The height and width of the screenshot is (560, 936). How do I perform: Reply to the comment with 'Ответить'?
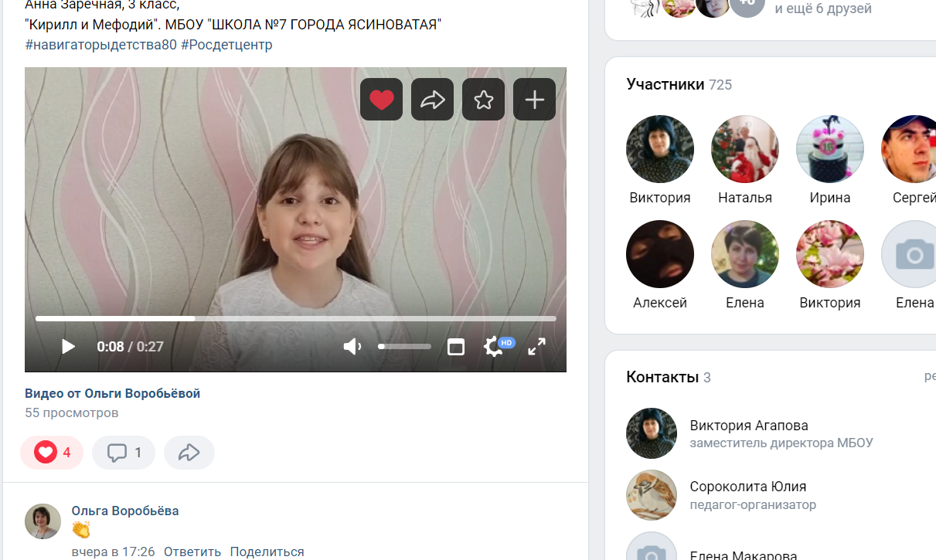[x=192, y=552]
